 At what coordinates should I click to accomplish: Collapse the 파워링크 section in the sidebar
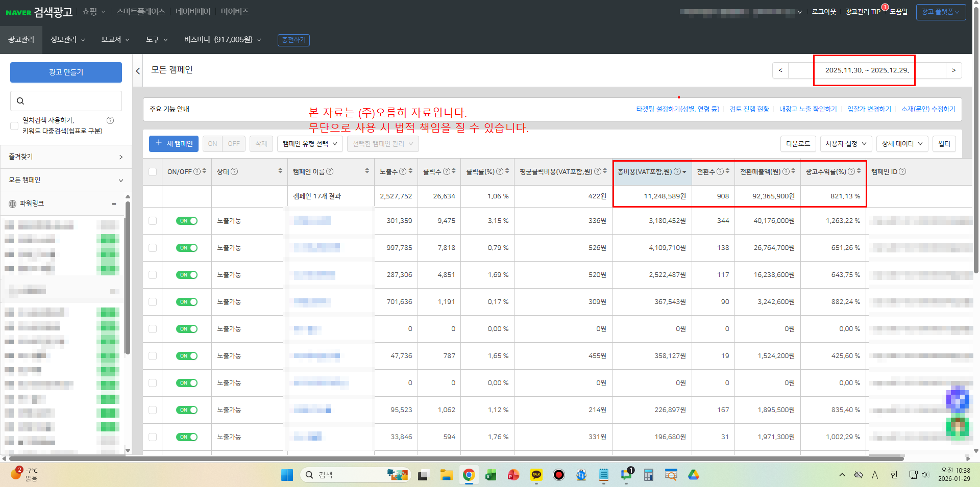point(114,203)
